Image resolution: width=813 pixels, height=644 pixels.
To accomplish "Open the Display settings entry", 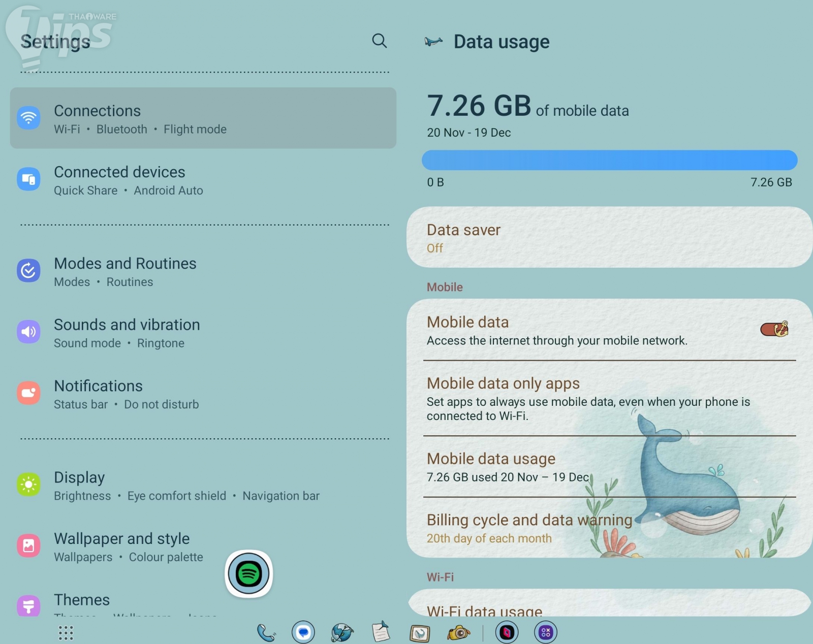I will coord(203,485).
